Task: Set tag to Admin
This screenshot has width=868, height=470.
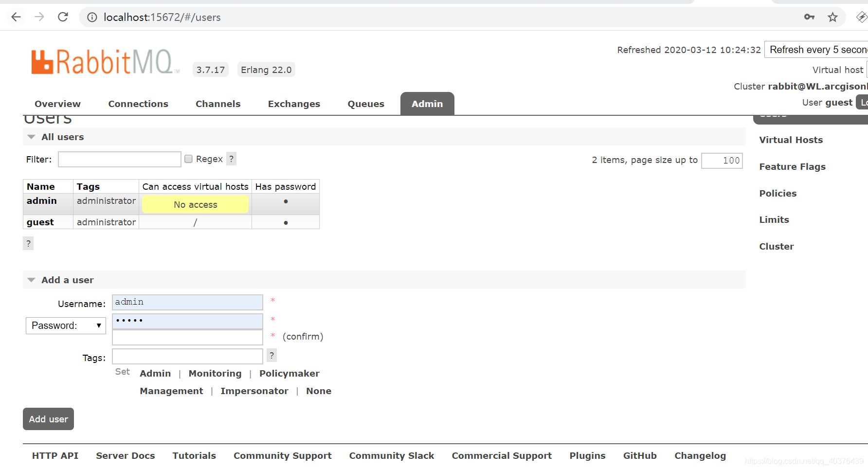Action: [x=155, y=373]
